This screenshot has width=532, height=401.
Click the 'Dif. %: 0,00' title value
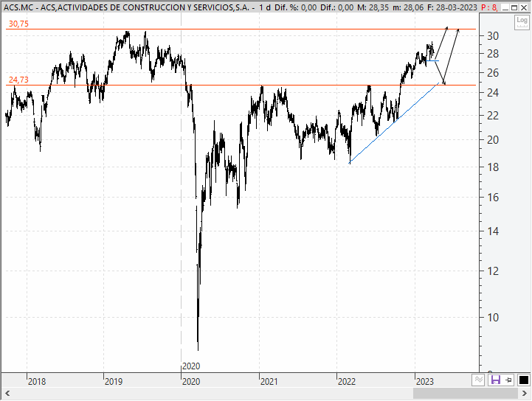point(296,7)
